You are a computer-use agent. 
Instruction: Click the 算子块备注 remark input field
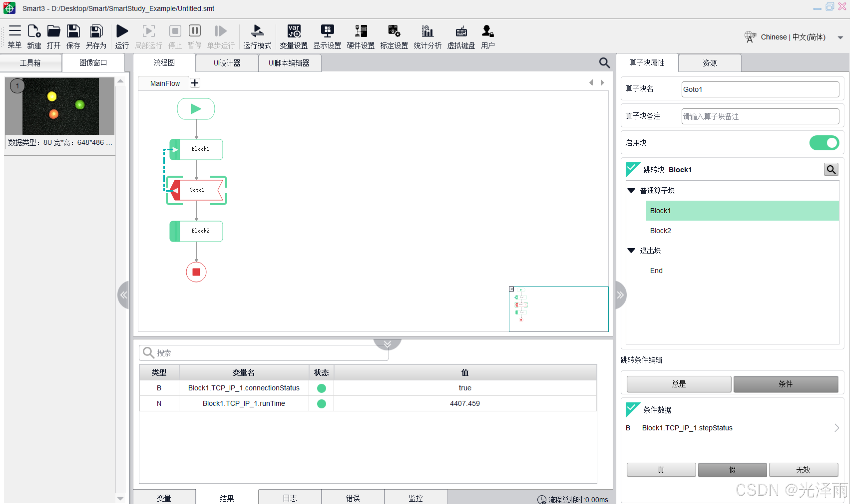coord(760,116)
